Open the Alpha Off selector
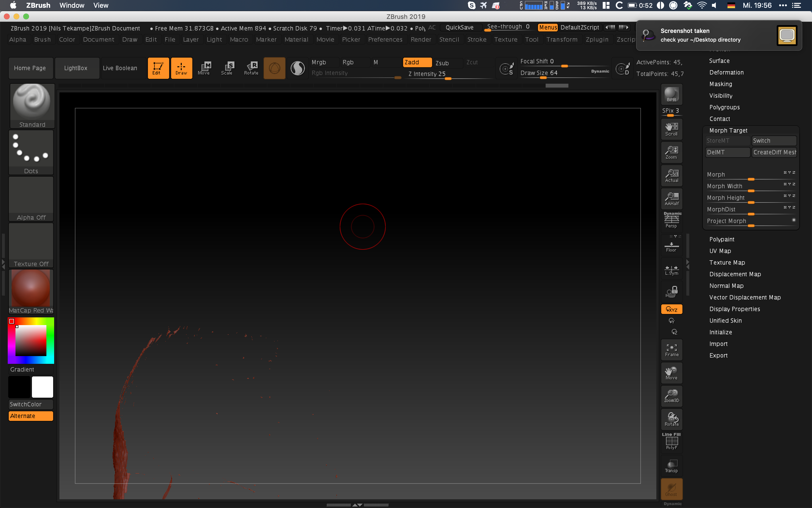This screenshot has width=812, height=508. pos(31,199)
